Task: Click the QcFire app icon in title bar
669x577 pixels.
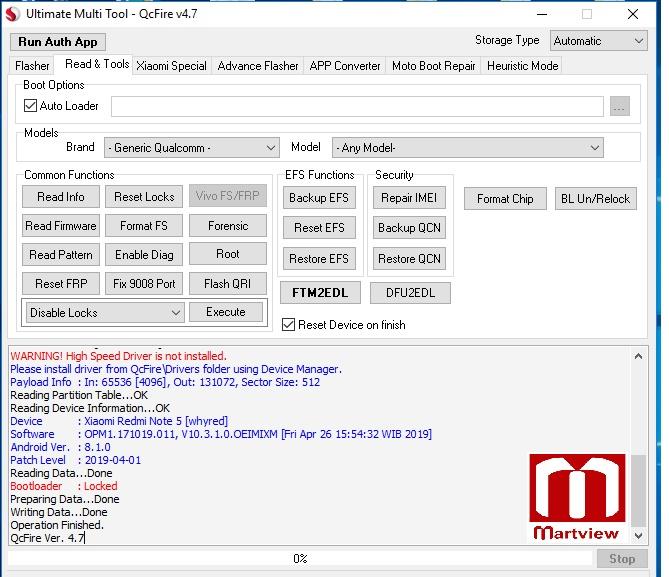Action: [11, 14]
